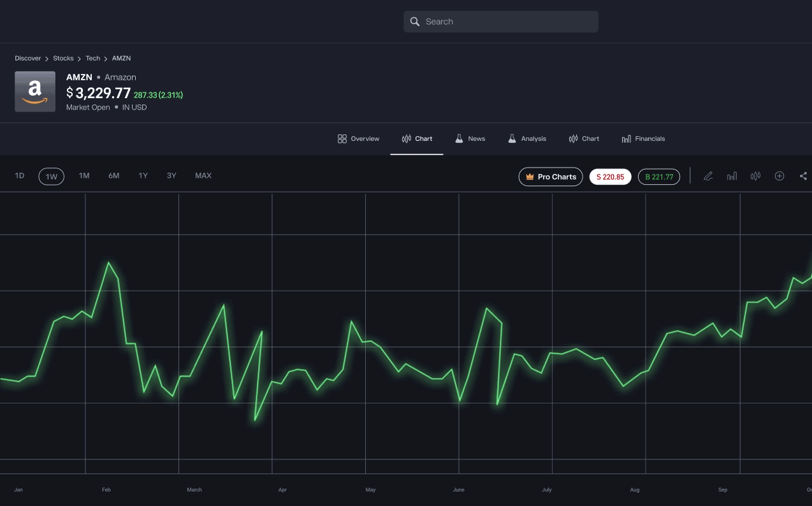Click the March axis label
Viewport: 812px width, 506px height.
[194, 490]
